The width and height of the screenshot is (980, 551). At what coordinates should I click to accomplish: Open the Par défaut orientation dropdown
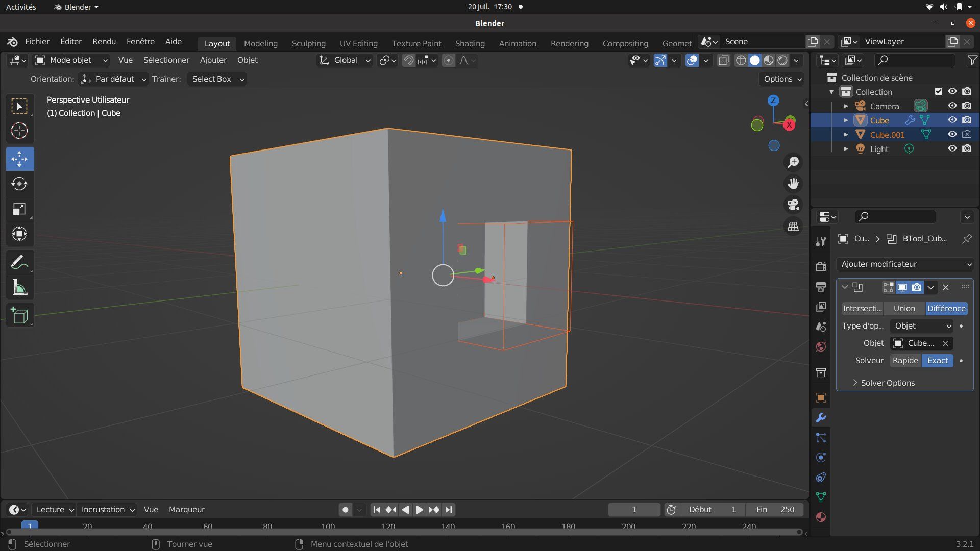(114, 79)
